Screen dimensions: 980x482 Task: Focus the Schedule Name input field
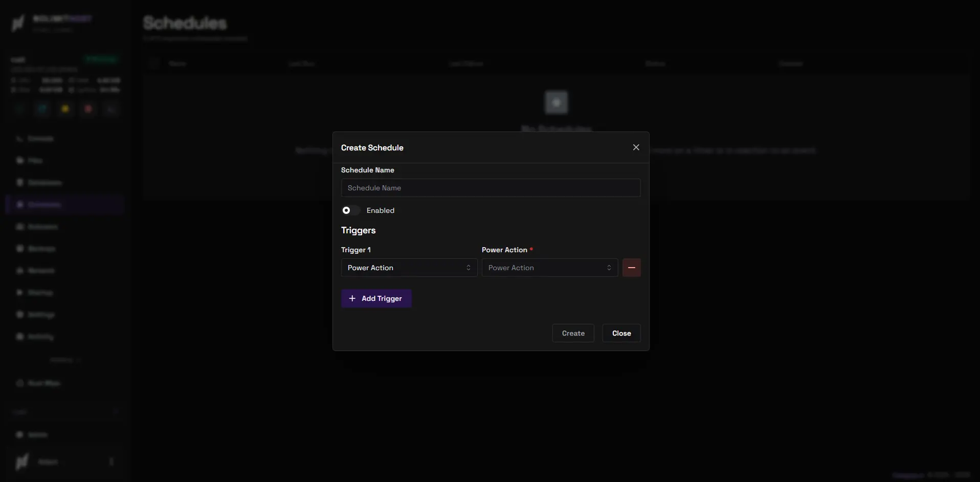pos(491,188)
